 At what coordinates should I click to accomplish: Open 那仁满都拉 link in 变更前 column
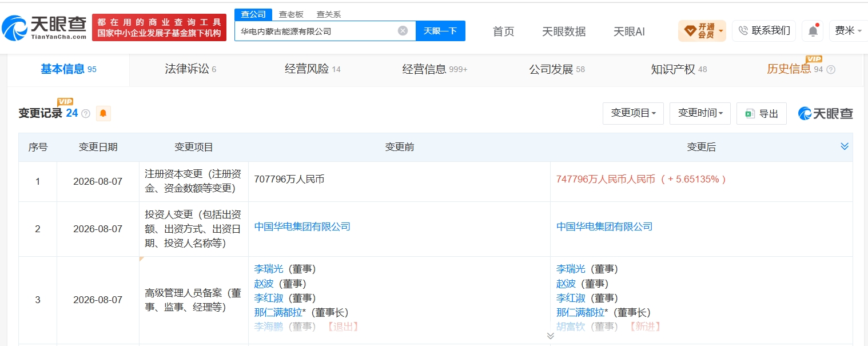click(279, 312)
